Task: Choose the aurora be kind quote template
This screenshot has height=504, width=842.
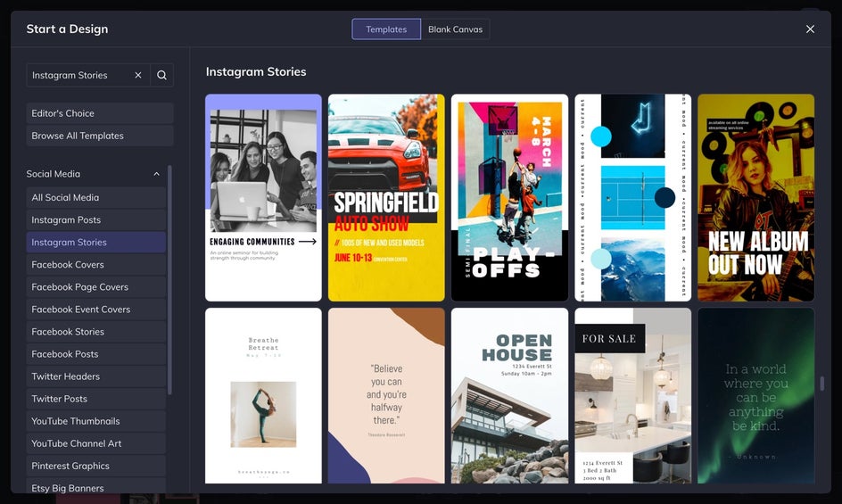Action: click(755, 396)
